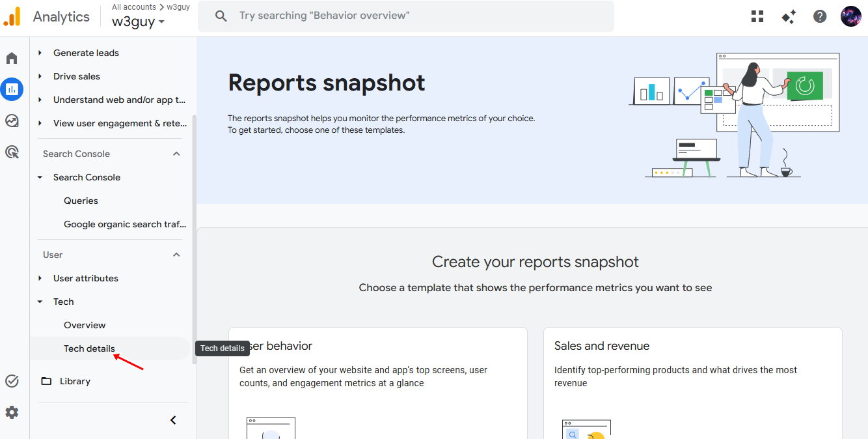
Task: Select the User behavior template card
Action: [378, 383]
